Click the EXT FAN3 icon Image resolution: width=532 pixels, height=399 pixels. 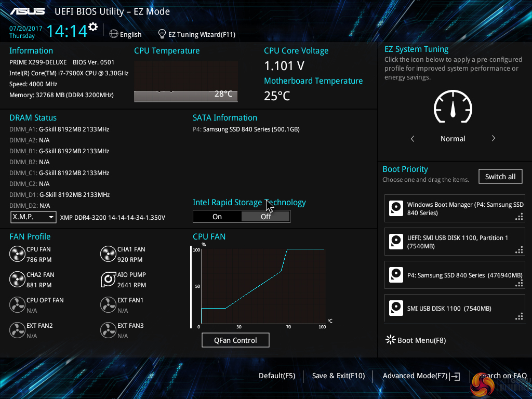108,330
